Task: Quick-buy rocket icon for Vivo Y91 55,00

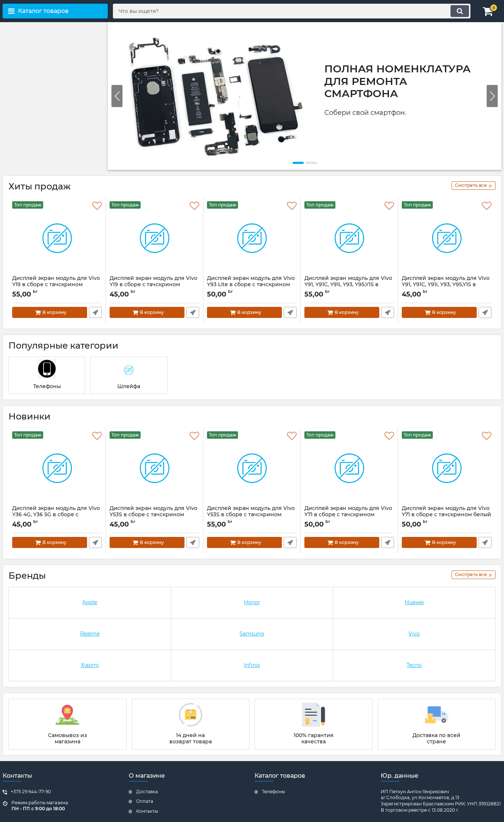Action: point(387,312)
